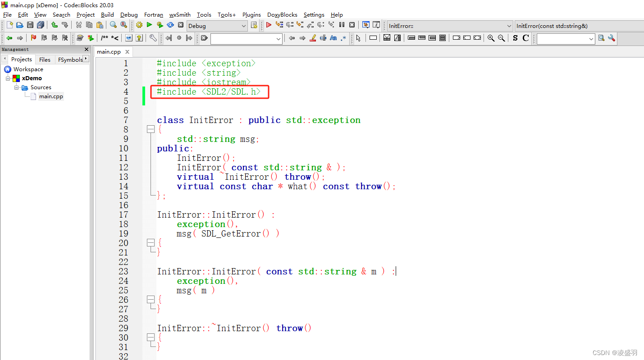Collapse the Sources folder node
The height and width of the screenshot is (360, 644).
[x=17, y=87]
